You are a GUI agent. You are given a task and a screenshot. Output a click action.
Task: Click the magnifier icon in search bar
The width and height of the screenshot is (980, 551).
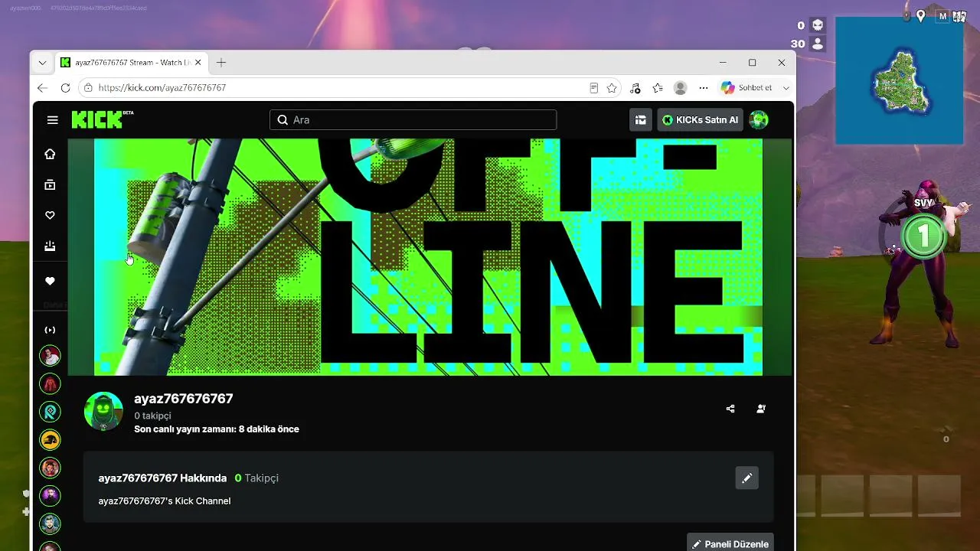coord(283,120)
